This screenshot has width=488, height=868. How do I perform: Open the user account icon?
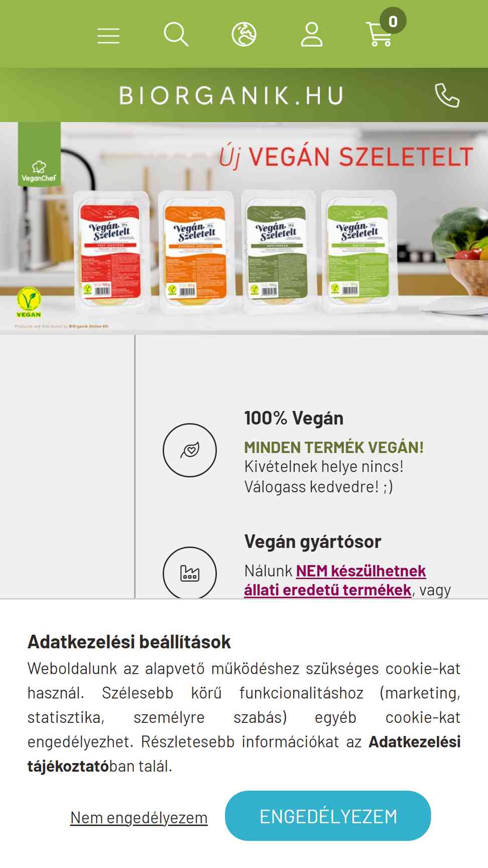click(312, 35)
